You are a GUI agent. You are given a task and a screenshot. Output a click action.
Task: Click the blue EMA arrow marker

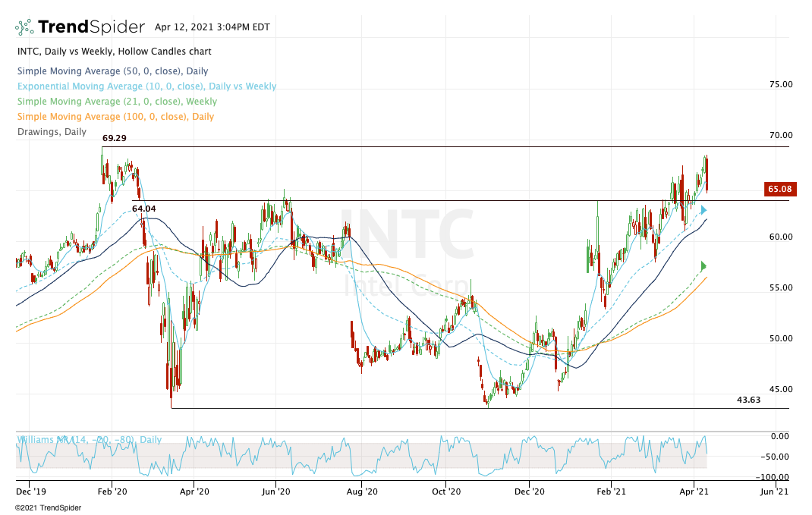click(703, 210)
